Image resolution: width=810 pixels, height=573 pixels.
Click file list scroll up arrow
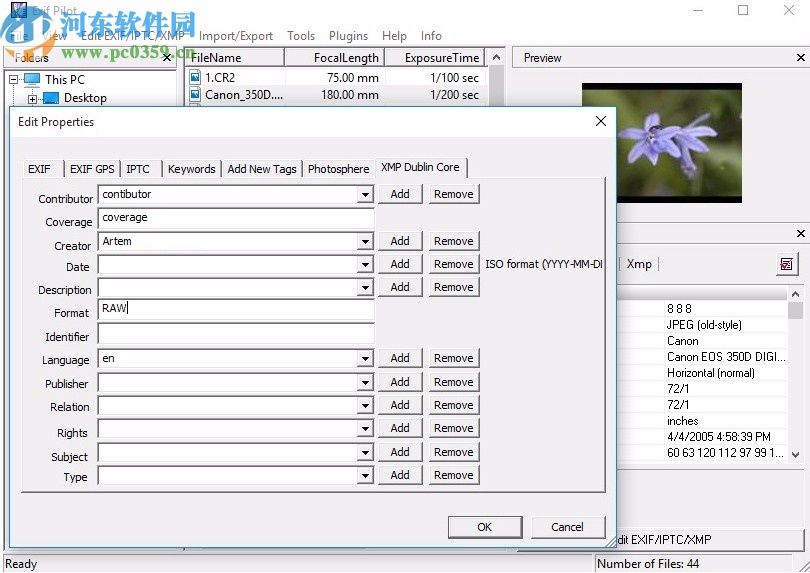click(x=496, y=57)
